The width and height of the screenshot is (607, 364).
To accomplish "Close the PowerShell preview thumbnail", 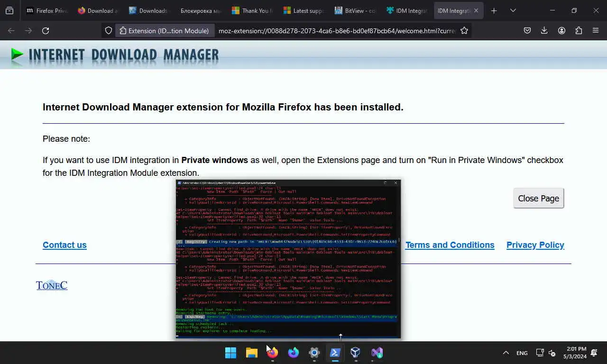I will point(395,182).
